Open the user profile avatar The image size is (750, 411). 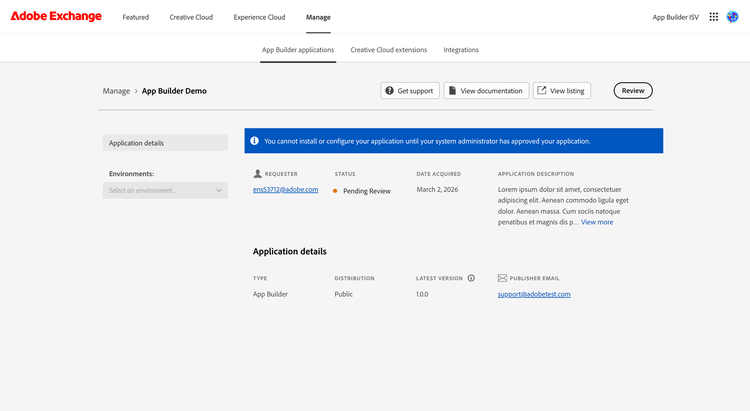point(732,17)
